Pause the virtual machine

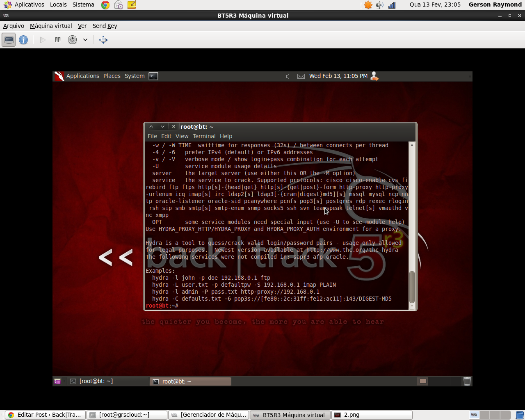(x=58, y=40)
